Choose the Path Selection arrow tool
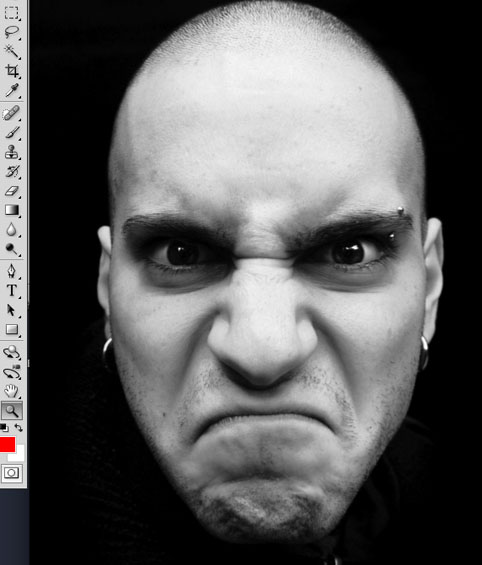This screenshot has height=565, width=482. 12,310
